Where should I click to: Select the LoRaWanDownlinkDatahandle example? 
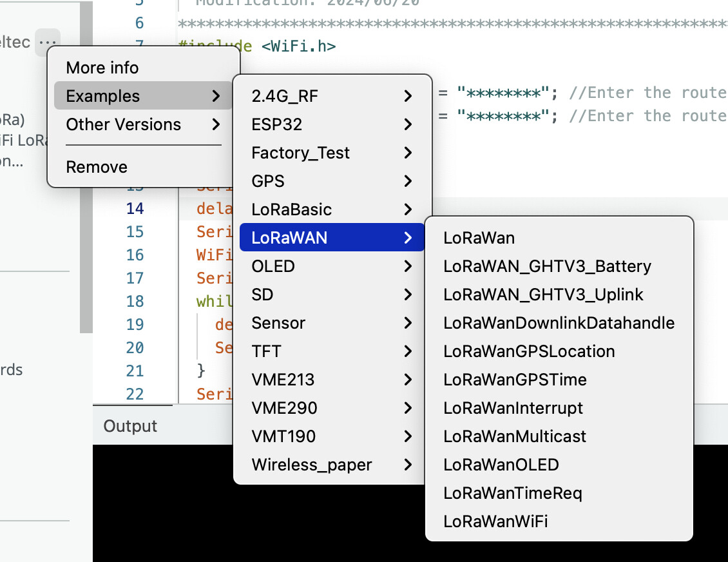(x=558, y=323)
